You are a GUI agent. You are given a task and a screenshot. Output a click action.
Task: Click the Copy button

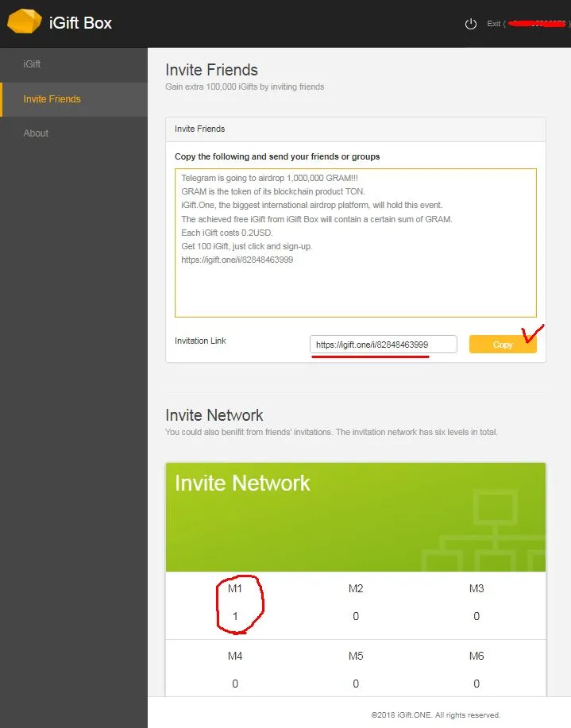point(503,345)
